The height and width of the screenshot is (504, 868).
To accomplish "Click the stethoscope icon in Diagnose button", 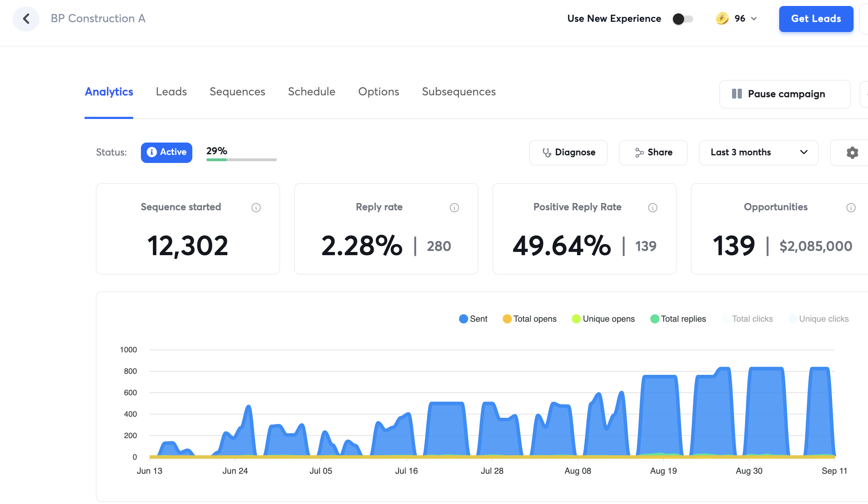I will pos(547,152).
